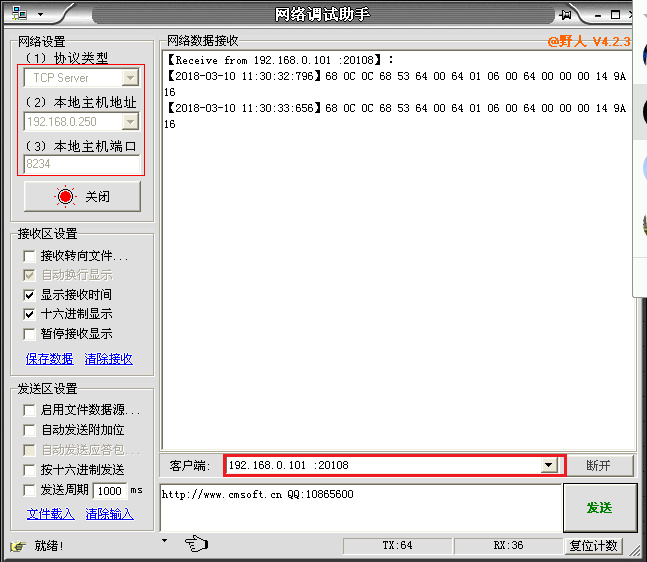Click the ready status icon next to 就绪
This screenshot has width=647, height=562.
pyautogui.click(x=18, y=546)
